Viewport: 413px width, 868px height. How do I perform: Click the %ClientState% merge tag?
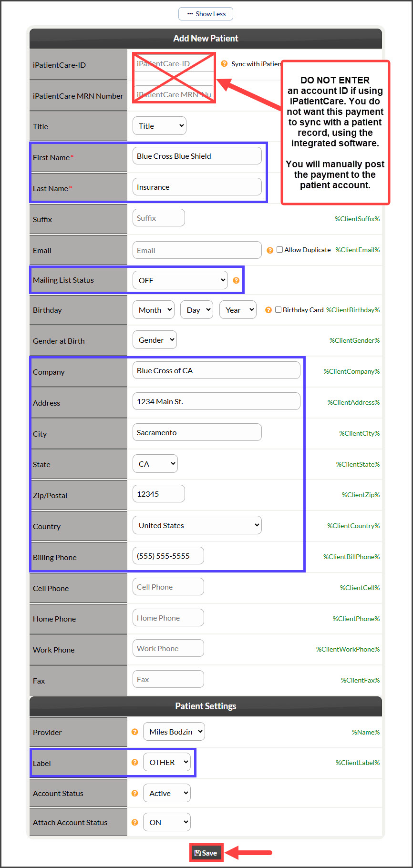358,464
